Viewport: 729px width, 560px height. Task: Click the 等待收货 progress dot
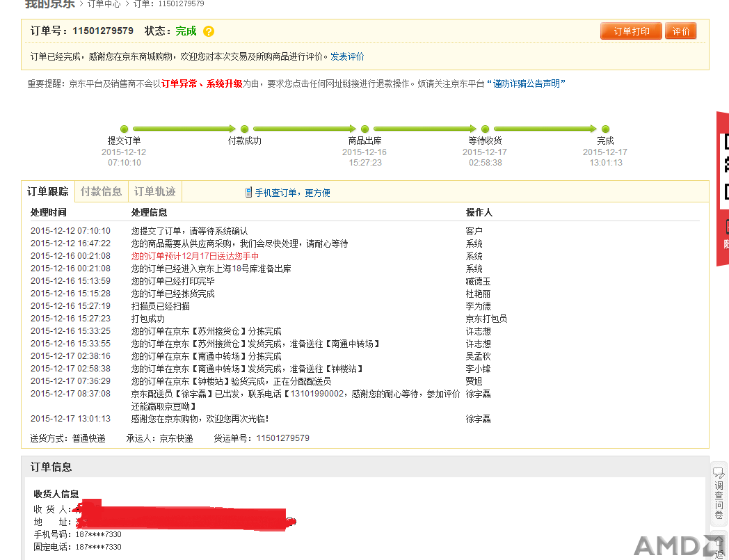[x=486, y=129]
